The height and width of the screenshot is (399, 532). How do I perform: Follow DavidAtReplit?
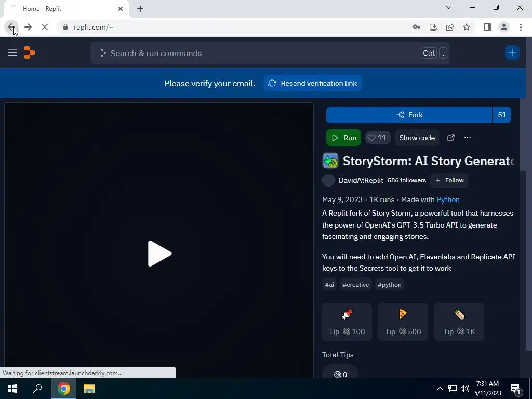point(449,180)
